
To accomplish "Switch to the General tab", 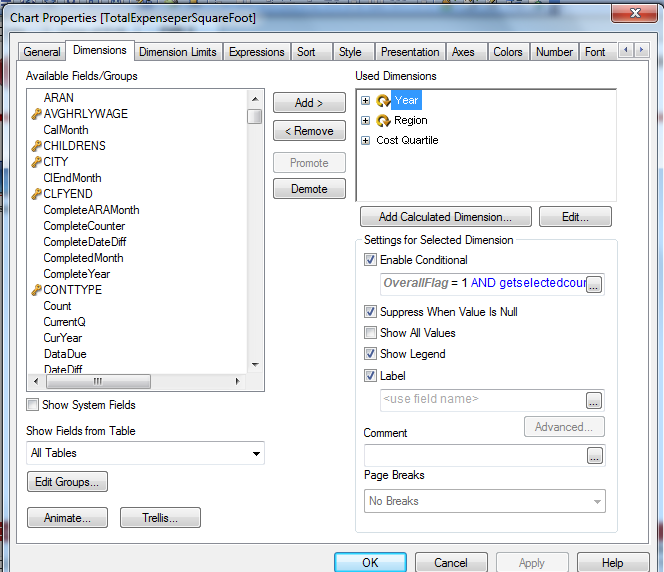I will 42,52.
